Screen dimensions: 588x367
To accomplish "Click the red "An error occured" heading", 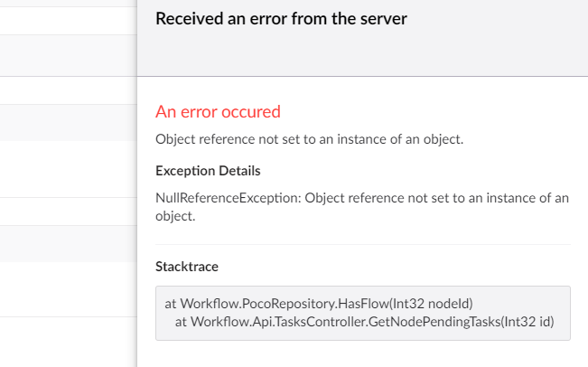I will [218, 112].
